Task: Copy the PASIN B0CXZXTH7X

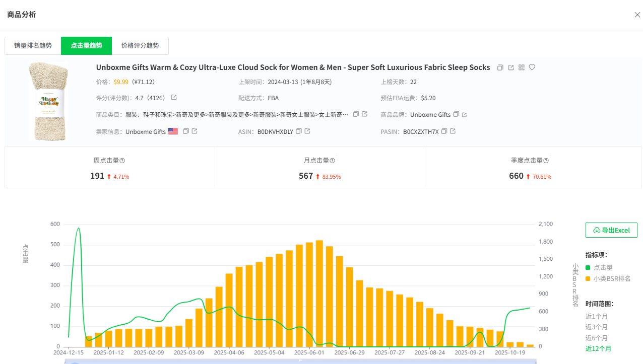Action: point(444,131)
